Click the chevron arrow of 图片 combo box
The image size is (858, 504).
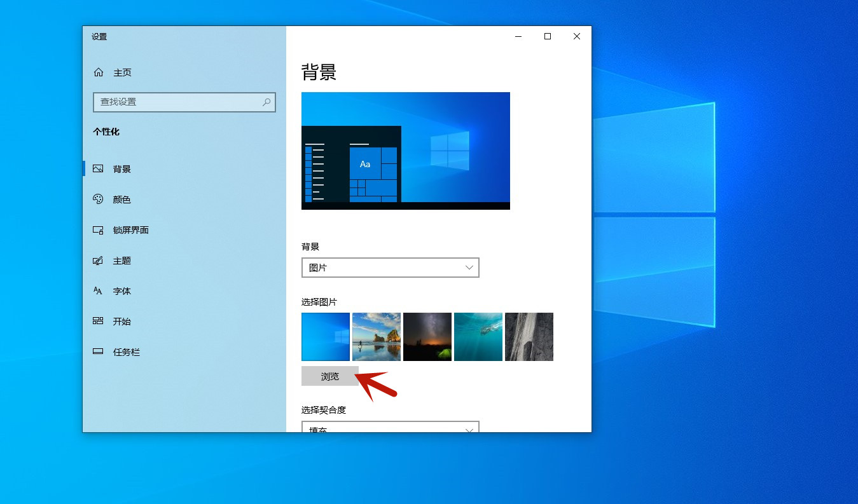pyautogui.click(x=469, y=268)
